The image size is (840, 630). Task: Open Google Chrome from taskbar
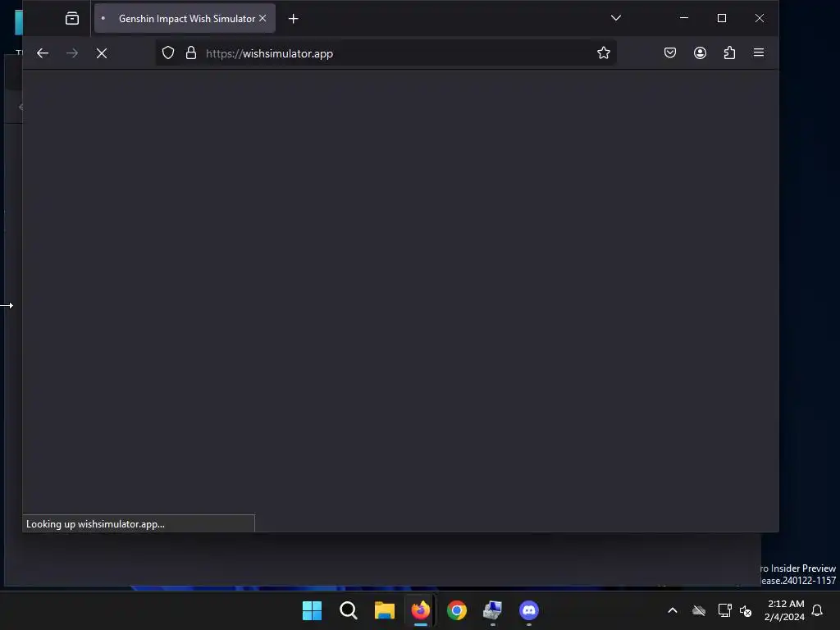coord(457,610)
